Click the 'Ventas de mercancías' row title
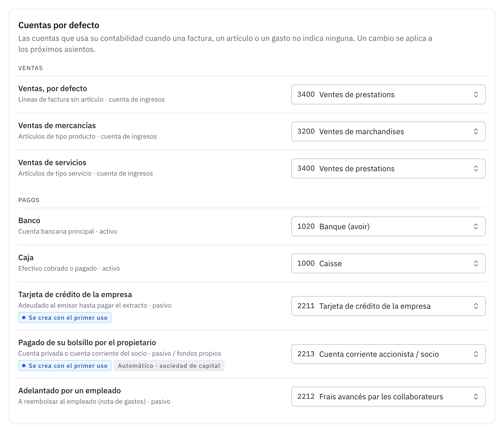Viewport: 504px width, 433px height. pos(57,125)
